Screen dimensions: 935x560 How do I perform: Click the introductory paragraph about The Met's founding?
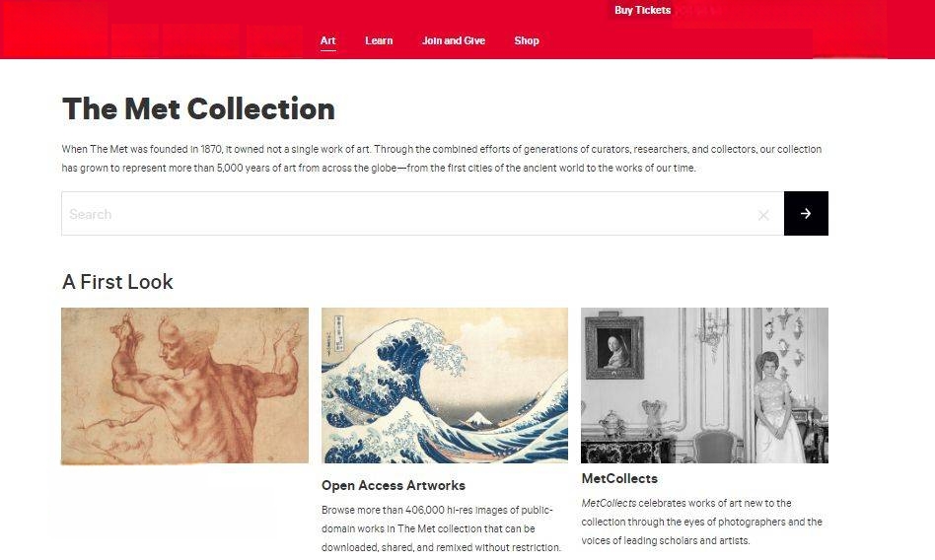(441, 159)
